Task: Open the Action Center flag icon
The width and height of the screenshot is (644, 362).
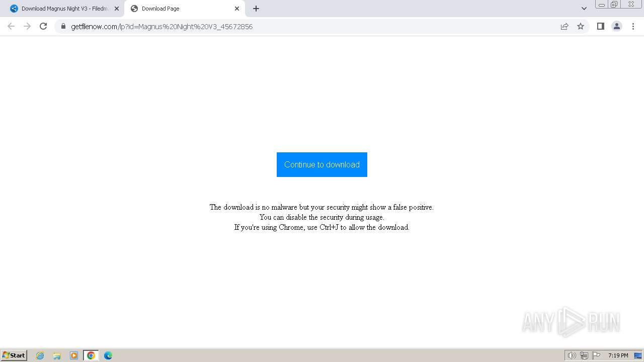Action: 596,355
